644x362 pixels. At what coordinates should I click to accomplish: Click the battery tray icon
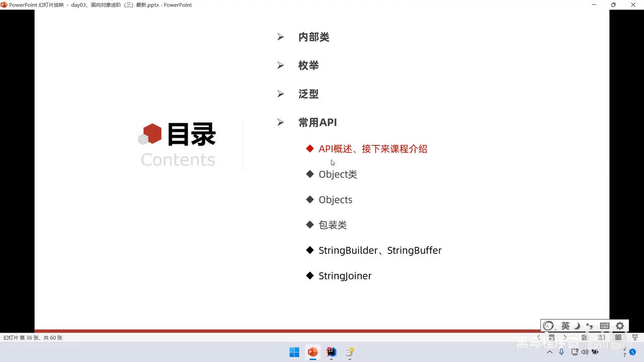coord(595,352)
